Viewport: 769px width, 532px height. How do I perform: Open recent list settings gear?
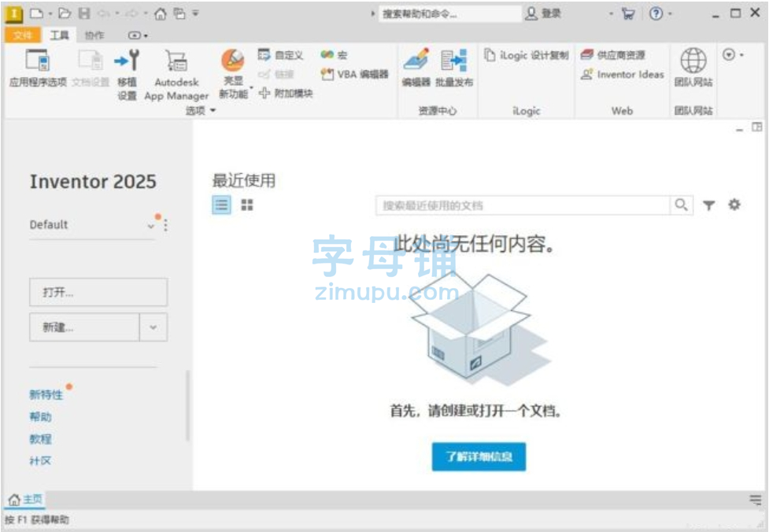tap(734, 205)
